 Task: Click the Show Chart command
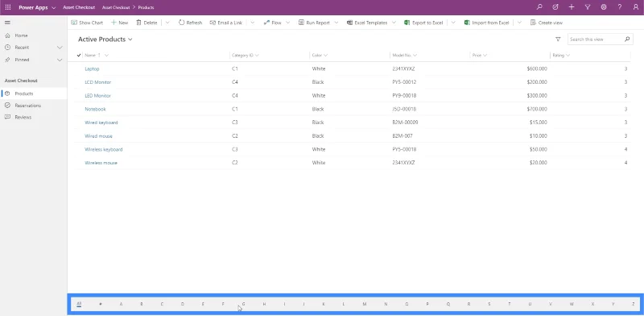click(87, 23)
